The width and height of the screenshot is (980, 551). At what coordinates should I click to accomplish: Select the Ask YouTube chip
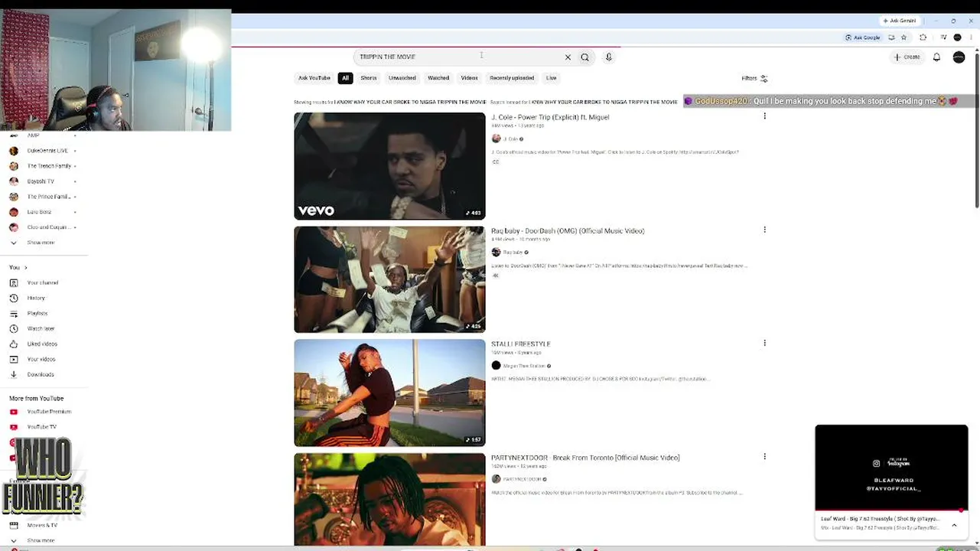[x=314, y=78]
